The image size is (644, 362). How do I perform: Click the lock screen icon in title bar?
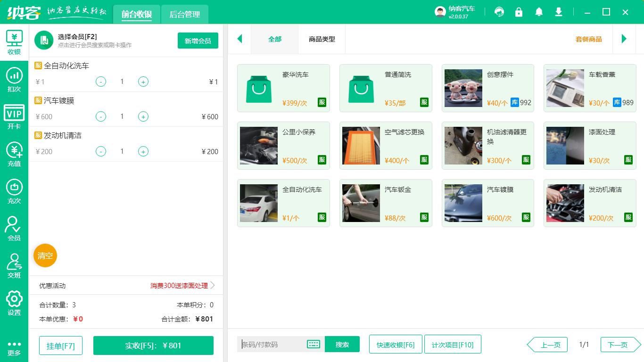[x=519, y=12]
